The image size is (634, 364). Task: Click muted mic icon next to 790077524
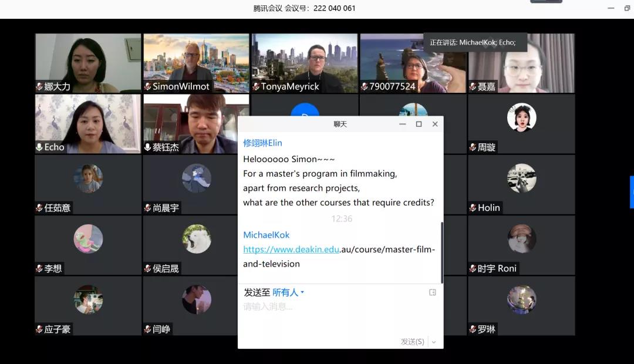364,87
